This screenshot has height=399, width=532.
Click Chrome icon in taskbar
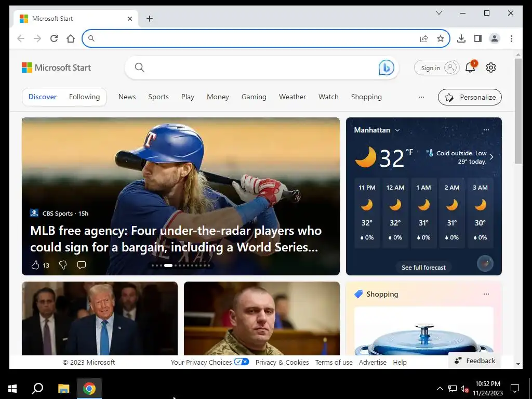click(89, 388)
